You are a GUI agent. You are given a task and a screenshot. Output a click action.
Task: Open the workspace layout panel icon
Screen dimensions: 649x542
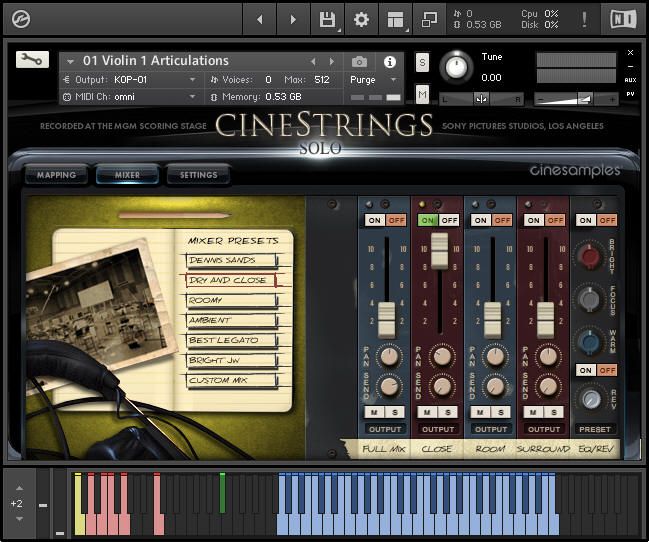click(x=396, y=19)
